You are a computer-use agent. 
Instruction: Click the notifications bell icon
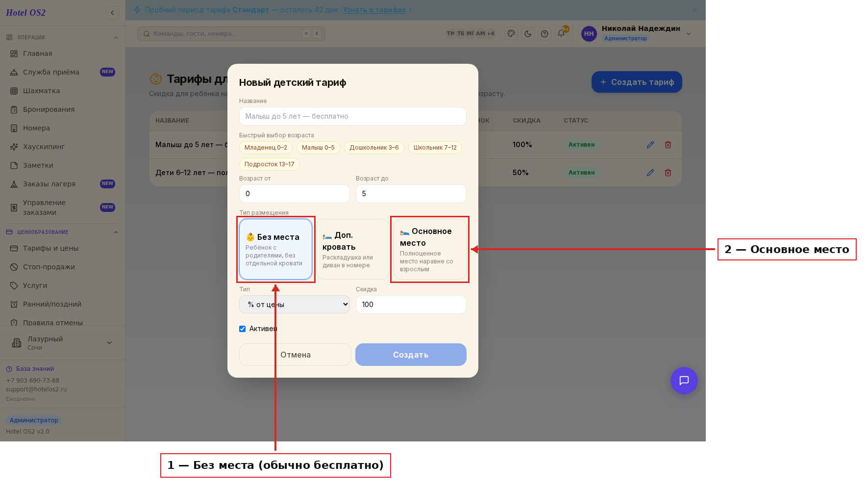[x=561, y=34]
